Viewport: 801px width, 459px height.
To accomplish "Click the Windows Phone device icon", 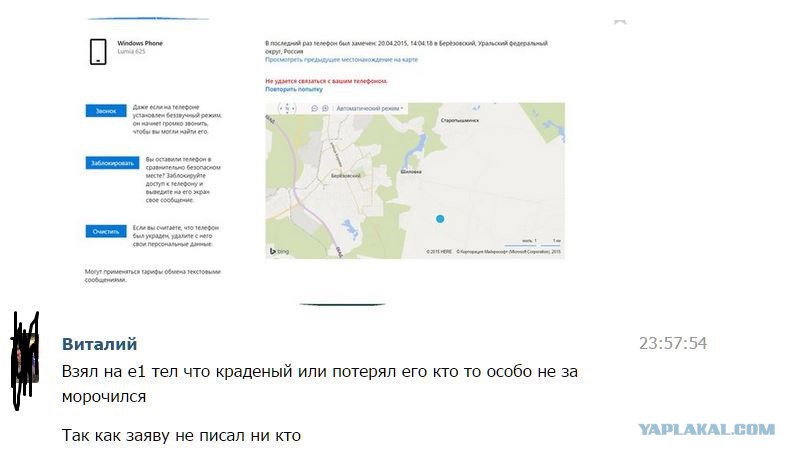I will click(x=98, y=52).
